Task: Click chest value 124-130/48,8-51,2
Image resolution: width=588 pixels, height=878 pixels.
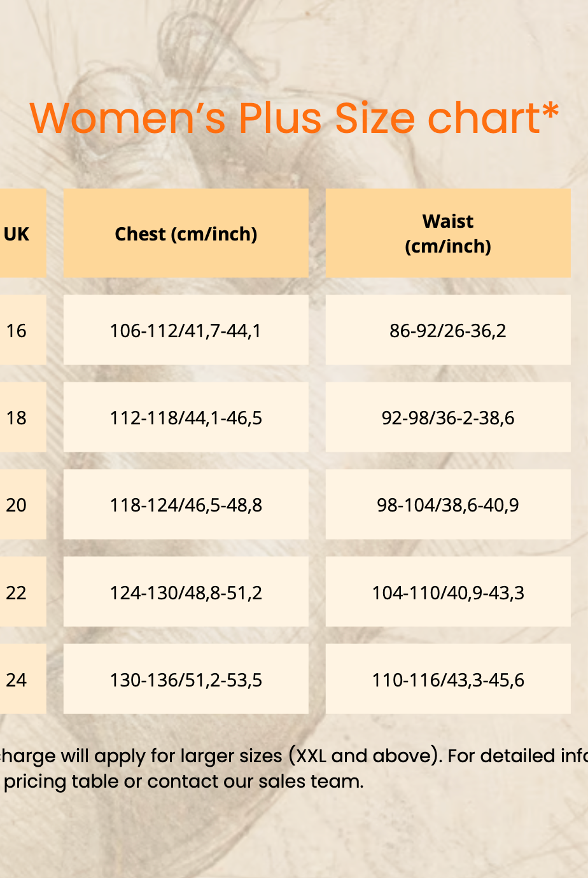Action: pyautogui.click(x=186, y=592)
